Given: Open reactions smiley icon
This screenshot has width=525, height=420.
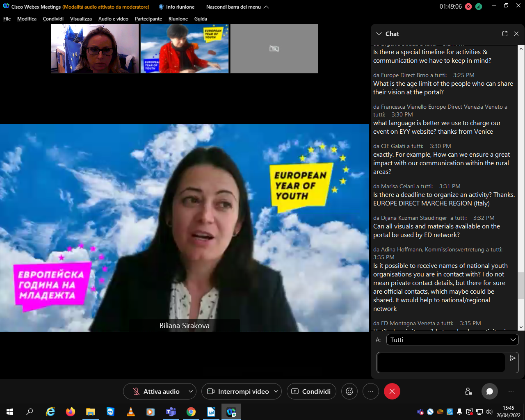Looking at the screenshot, I should pos(349,391).
